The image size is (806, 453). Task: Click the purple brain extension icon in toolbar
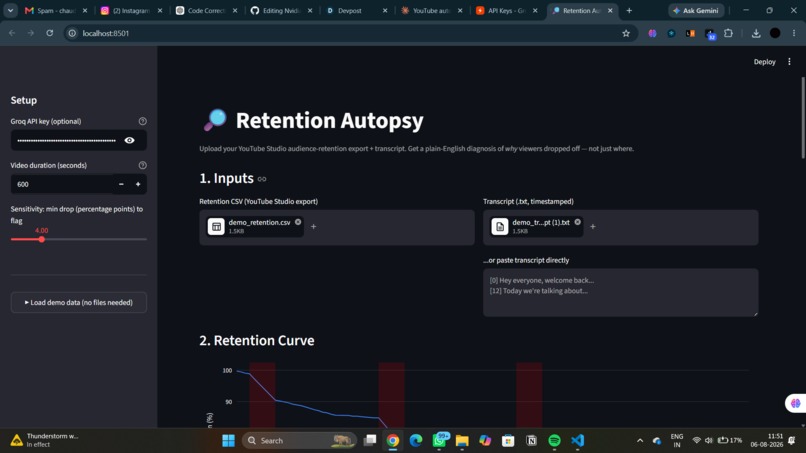pyautogui.click(x=652, y=33)
